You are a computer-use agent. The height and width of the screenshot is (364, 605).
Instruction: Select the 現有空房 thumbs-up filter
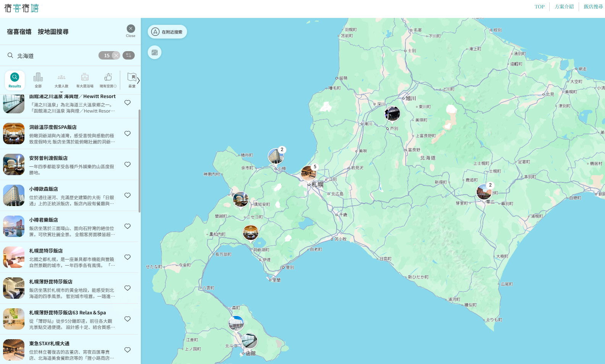[108, 80]
